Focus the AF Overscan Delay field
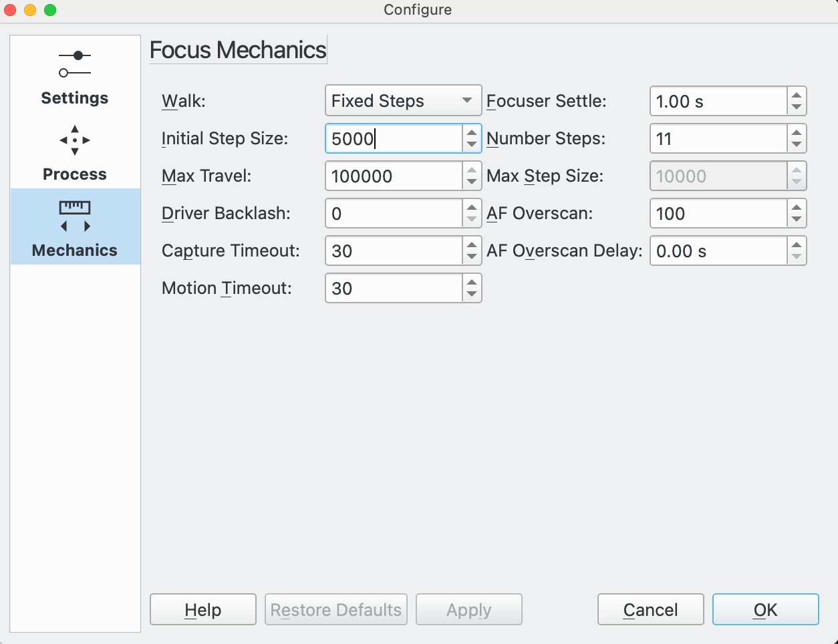Screen dimensions: 838x644 (718, 251)
